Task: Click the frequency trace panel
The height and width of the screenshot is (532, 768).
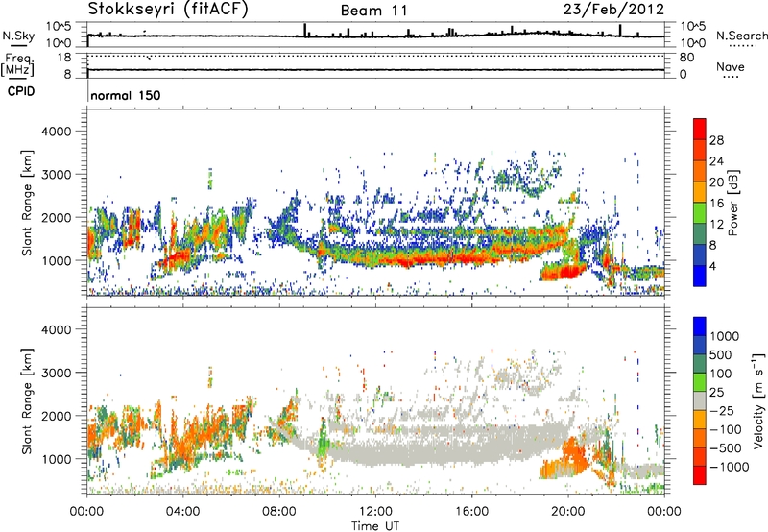Action: [375, 65]
